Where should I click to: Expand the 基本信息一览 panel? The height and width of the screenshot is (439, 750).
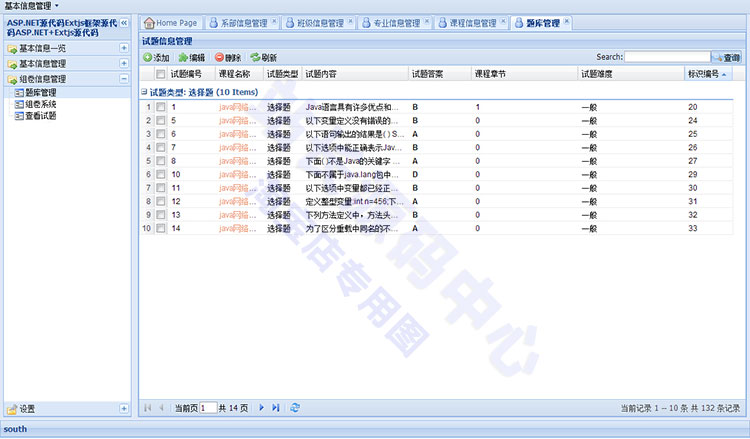tap(124, 48)
